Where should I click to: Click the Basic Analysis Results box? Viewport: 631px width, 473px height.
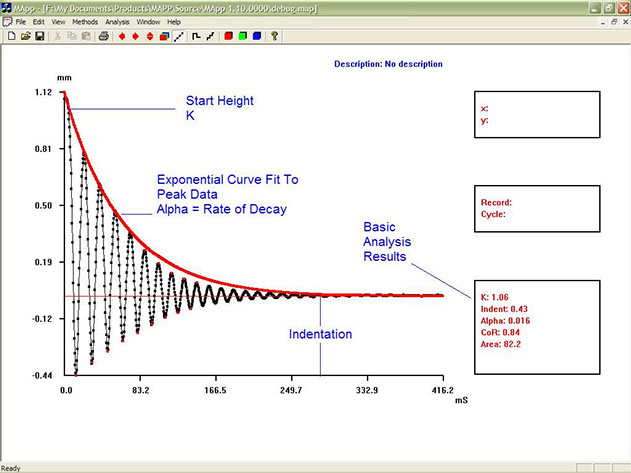pyautogui.click(x=537, y=328)
